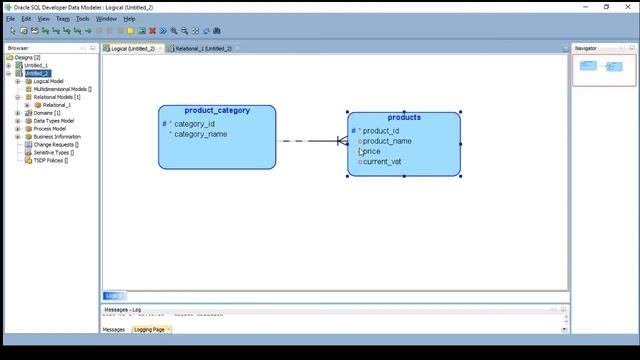Click the Navigator diagram thumbnail

(604, 70)
